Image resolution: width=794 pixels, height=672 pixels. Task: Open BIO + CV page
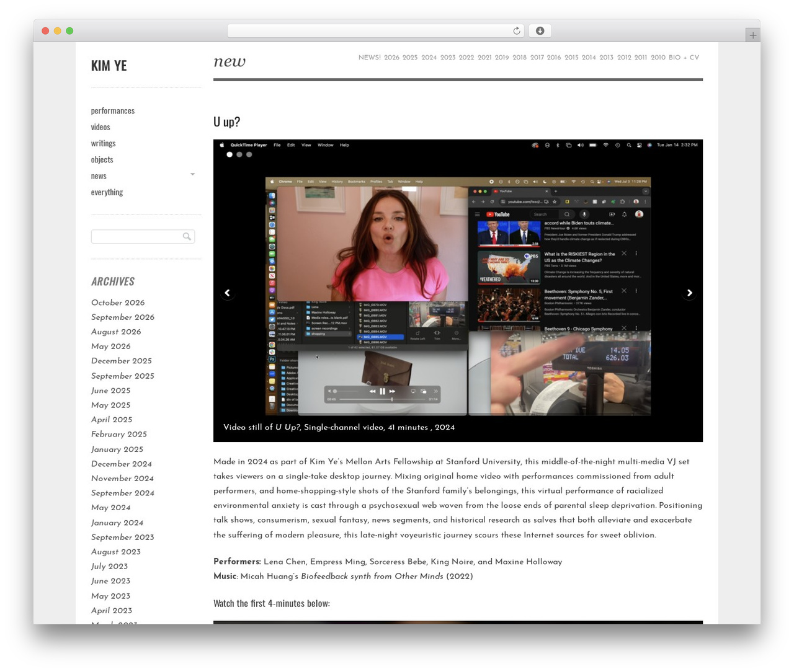click(x=684, y=58)
